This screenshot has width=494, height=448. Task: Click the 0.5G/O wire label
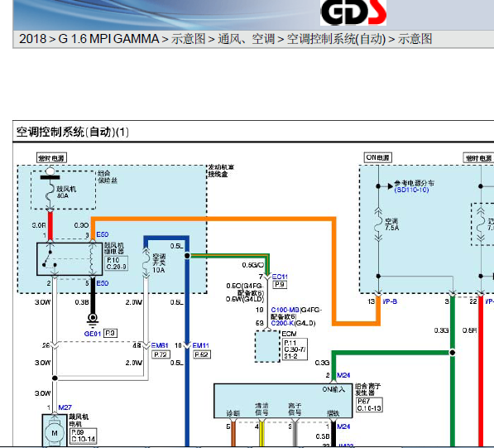(x=253, y=265)
